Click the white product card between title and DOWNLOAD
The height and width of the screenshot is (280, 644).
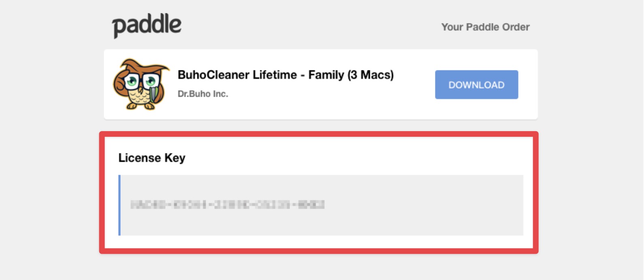(413, 85)
